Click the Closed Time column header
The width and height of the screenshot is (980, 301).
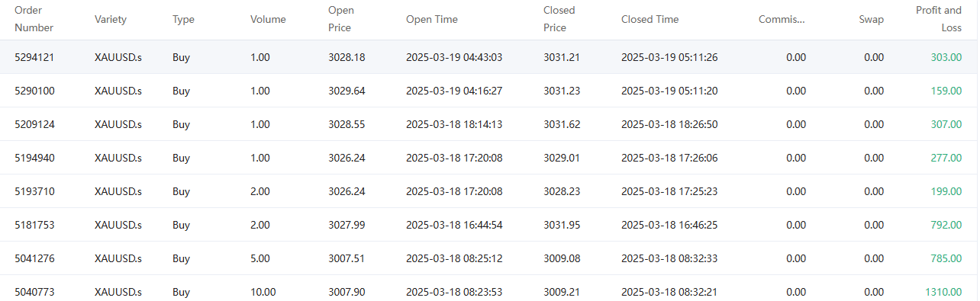pyautogui.click(x=650, y=19)
